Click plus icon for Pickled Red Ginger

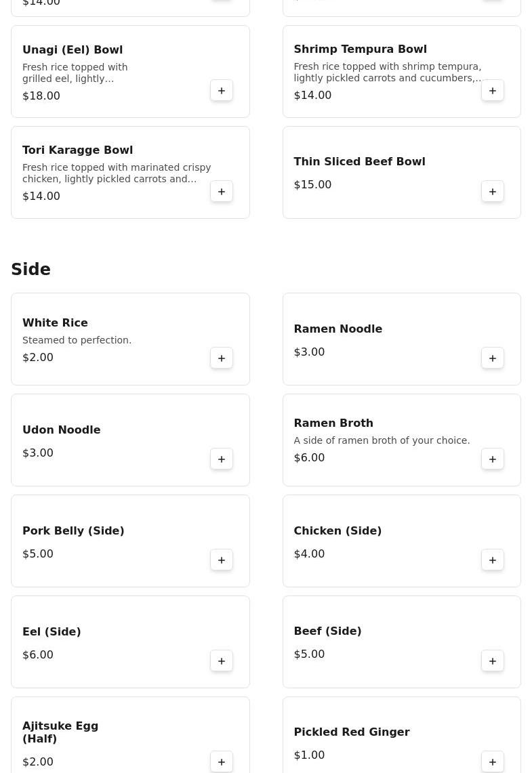(x=493, y=762)
